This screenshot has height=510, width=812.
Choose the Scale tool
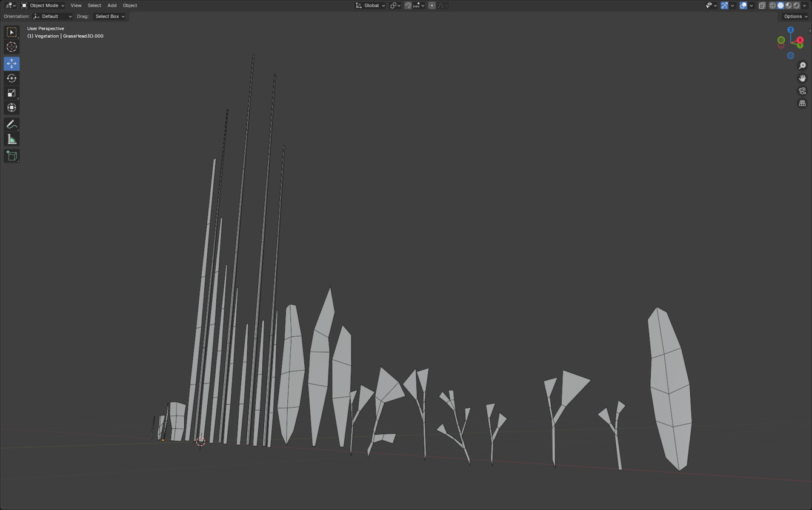(x=12, y=93)
